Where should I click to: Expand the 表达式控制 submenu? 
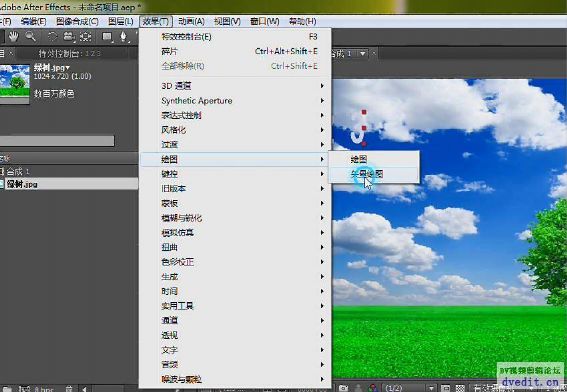click(235, 115)
